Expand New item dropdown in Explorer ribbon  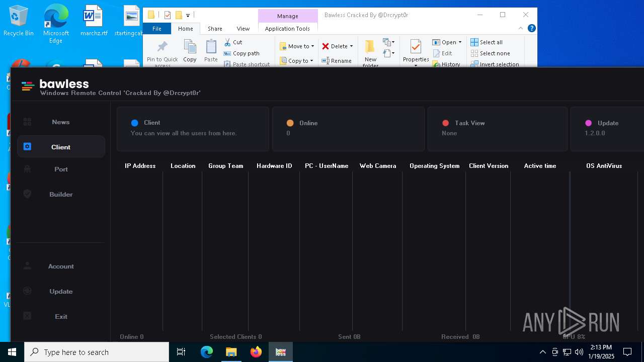389,42
